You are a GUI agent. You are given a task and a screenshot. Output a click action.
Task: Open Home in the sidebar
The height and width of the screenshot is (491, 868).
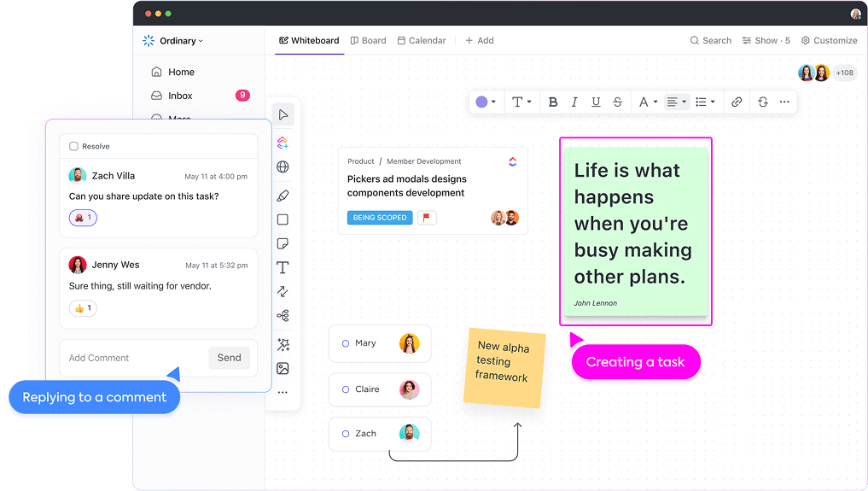tap(172, 72)
